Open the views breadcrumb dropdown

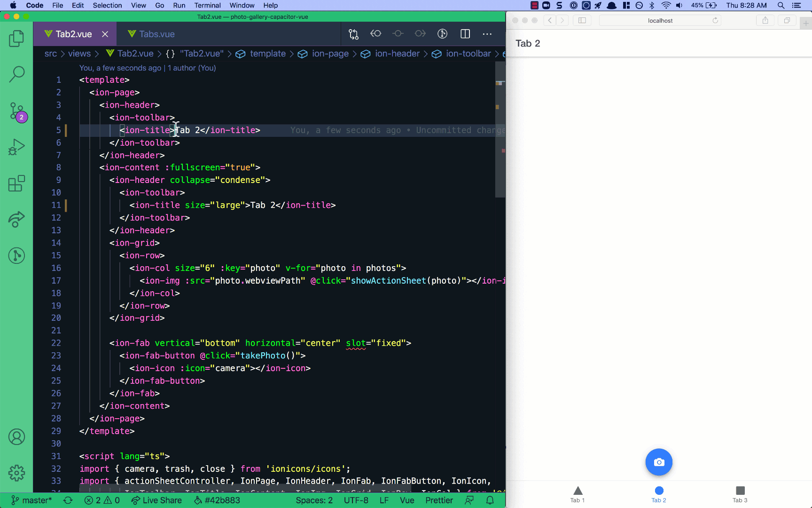coord(79,54)
